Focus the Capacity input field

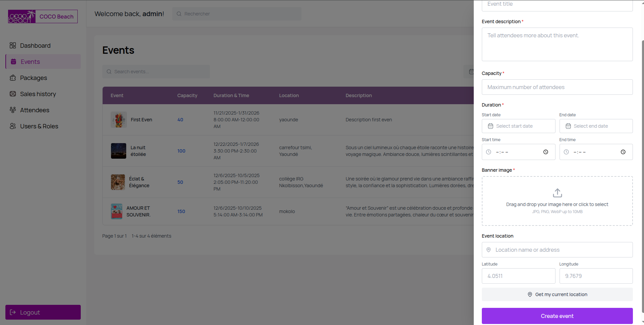click(x=557, y=87)
